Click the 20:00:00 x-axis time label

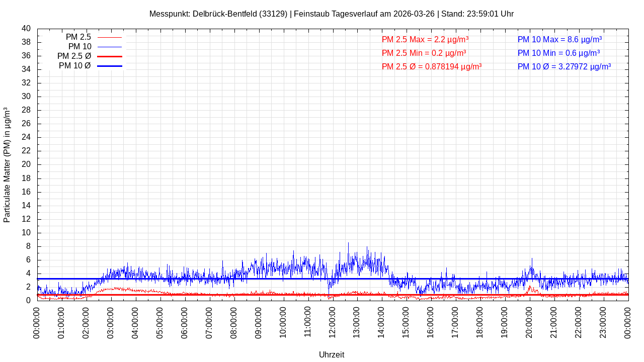530,322
